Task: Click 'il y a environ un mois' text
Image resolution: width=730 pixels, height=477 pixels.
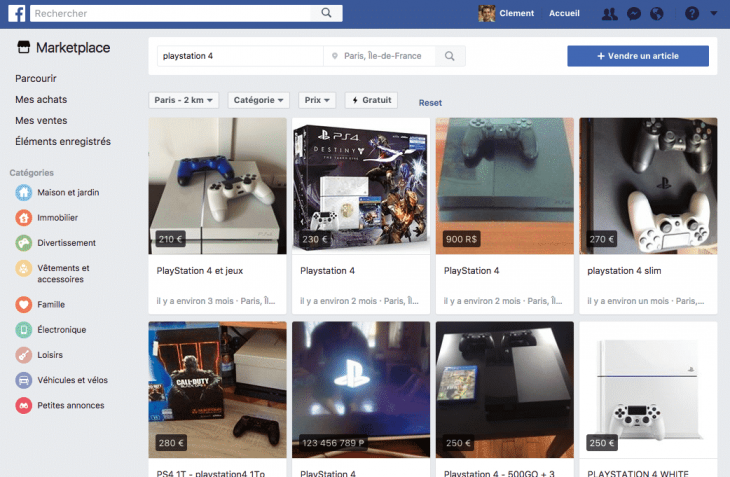Action: 628,301
